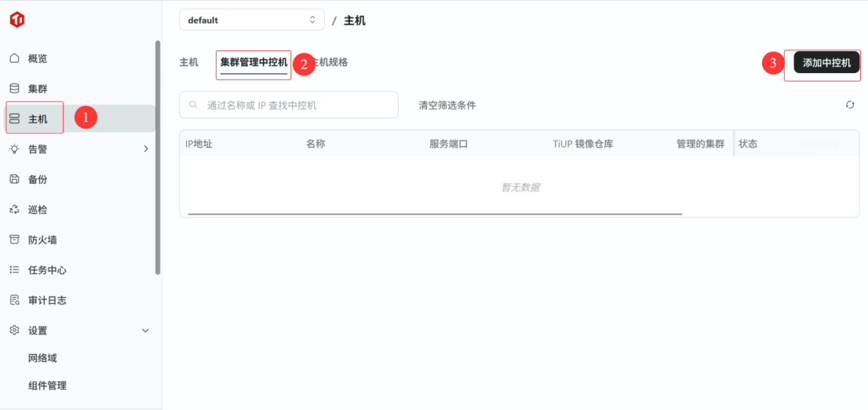
Task: Open the 概览 overview home icon
Action: click(14, 59)
